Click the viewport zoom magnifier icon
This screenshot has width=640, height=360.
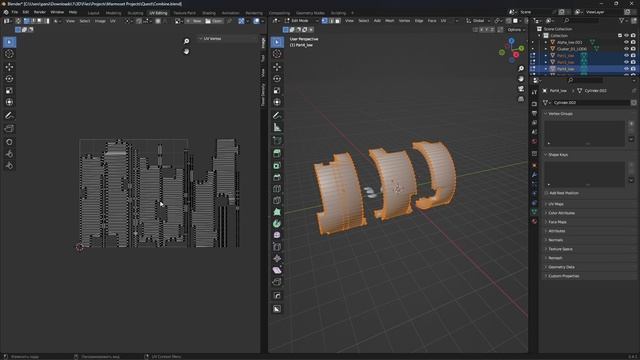(521, 69)
